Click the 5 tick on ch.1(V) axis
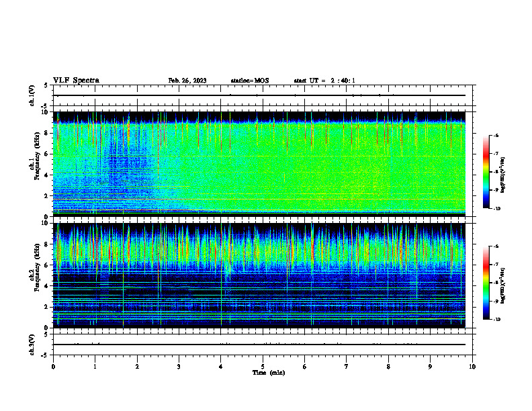The width and height of the screenshot is (532, 411). (x=46, y=86)
